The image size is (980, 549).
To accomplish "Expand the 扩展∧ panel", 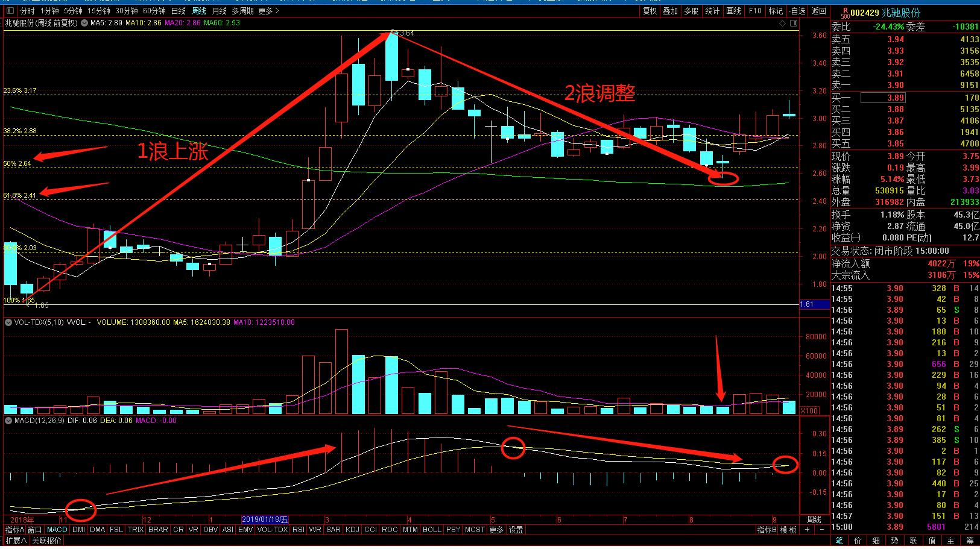I will tap(16, 541).
